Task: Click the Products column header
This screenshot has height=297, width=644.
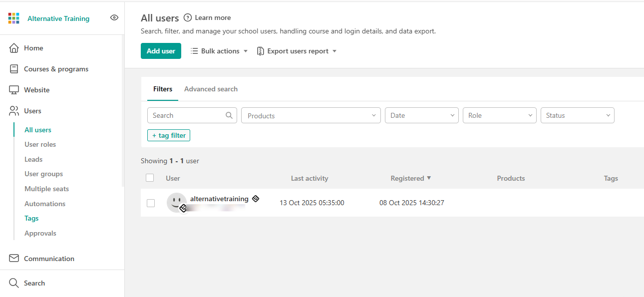Action: pyautogui.click(x=511, y=178)
